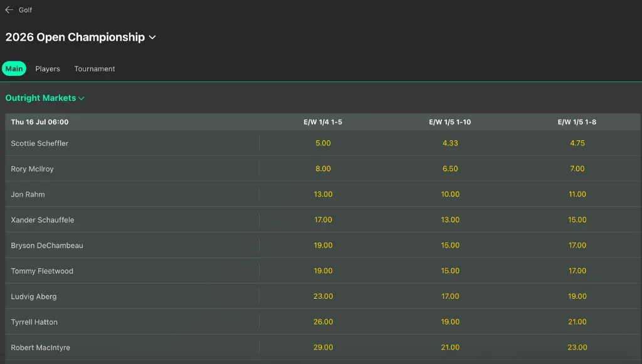Select the Main tab
This screenshot has width=642, height=364.
pos(14,69)
